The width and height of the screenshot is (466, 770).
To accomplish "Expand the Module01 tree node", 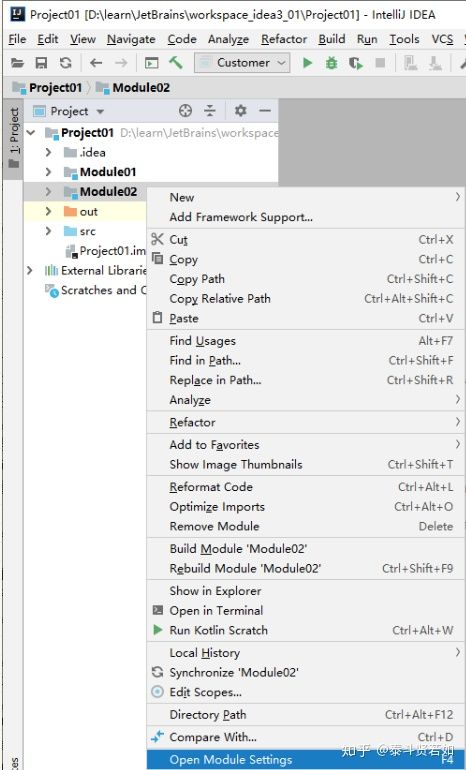I will coord(48,172).
